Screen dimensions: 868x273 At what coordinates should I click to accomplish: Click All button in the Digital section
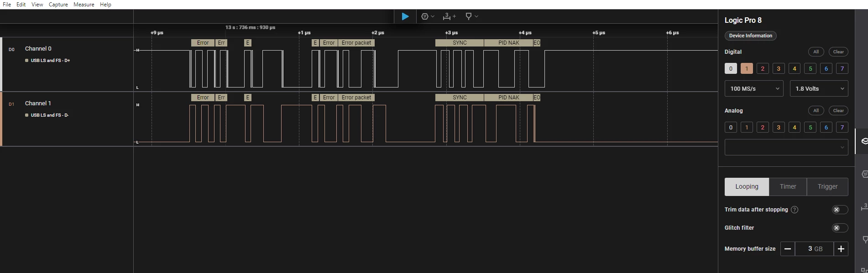pyautogui.click(x=816, y=52)
